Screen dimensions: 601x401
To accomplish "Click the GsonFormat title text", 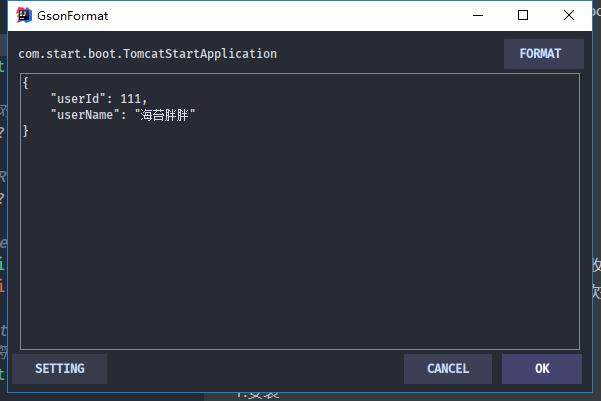I will tap(73, 15).
